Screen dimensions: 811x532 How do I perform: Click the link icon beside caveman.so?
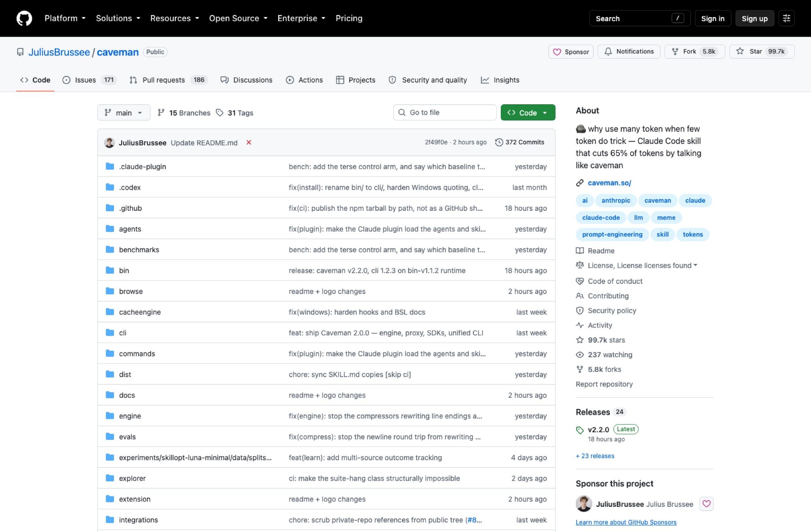(x=580, y=183)
